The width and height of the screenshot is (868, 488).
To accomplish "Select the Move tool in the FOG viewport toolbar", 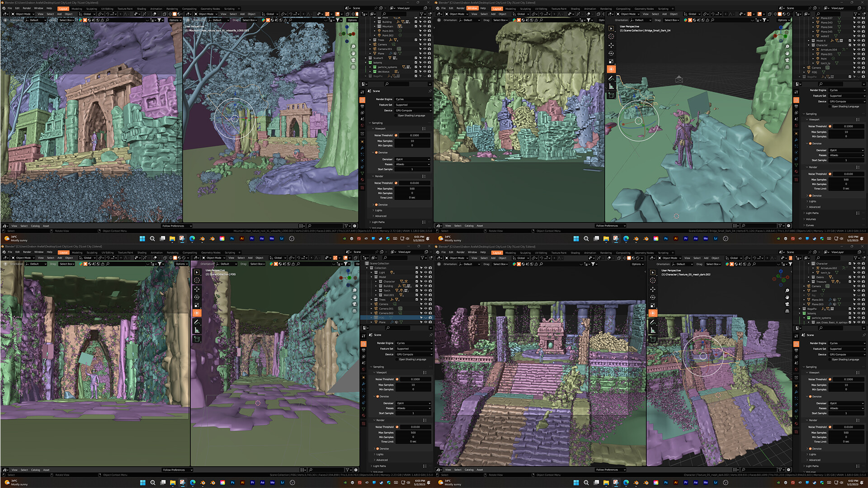I will [197, 289].
